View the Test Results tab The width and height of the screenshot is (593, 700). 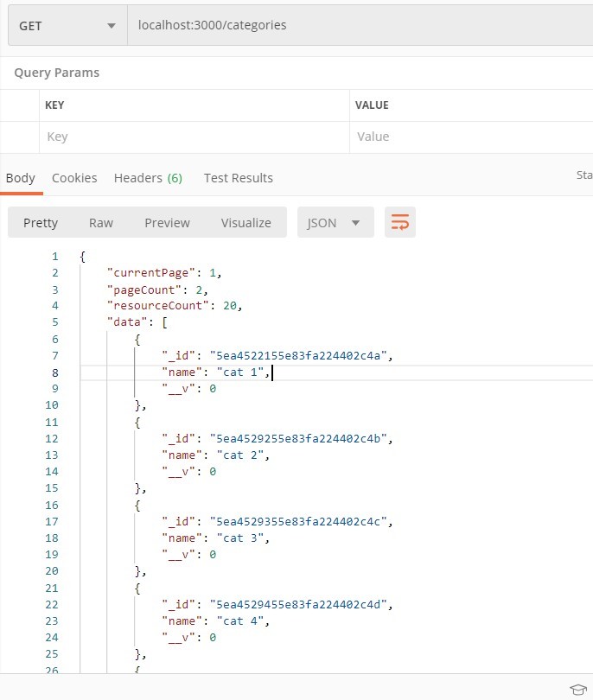pyautogui.click(x=238, y=178)
